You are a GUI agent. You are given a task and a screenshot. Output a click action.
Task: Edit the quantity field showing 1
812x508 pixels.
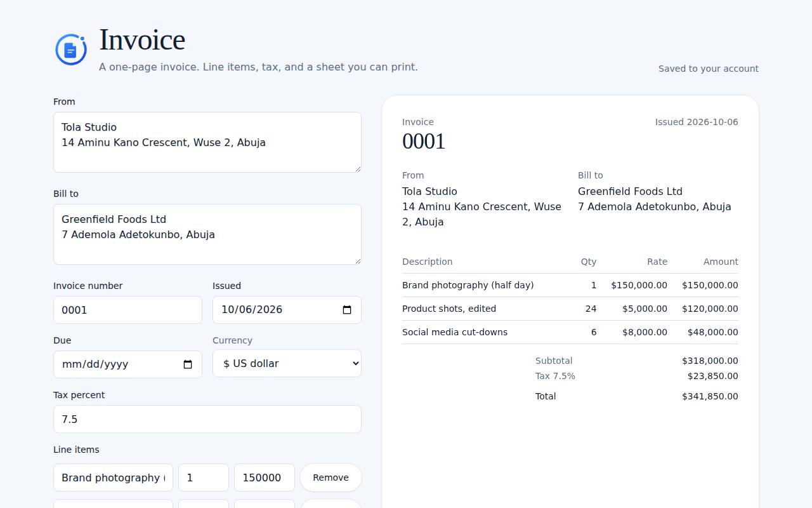(204, 478)
